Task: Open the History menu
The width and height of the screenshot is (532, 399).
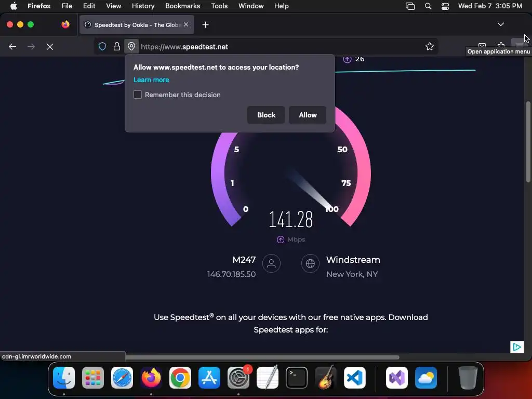Action: (143, 6)
